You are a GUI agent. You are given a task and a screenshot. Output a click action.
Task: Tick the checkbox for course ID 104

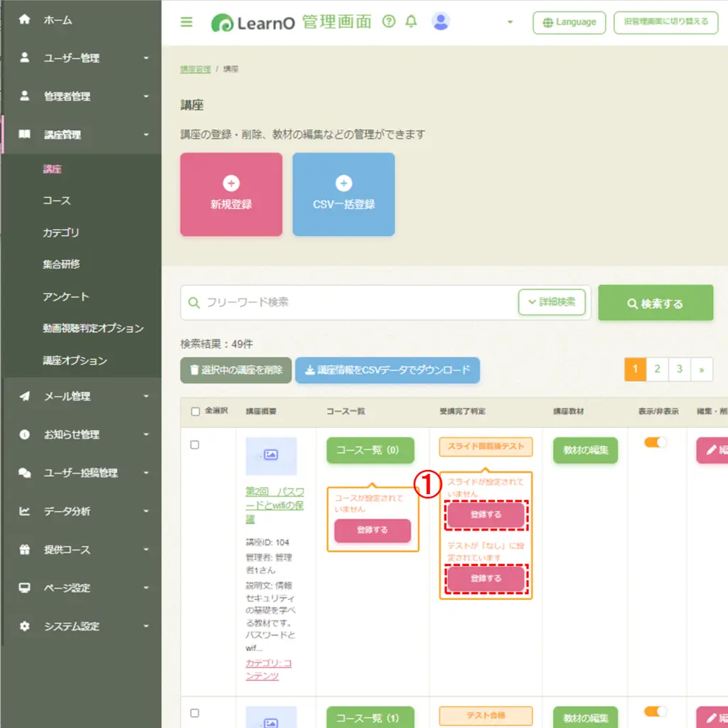tap(195, 445)
